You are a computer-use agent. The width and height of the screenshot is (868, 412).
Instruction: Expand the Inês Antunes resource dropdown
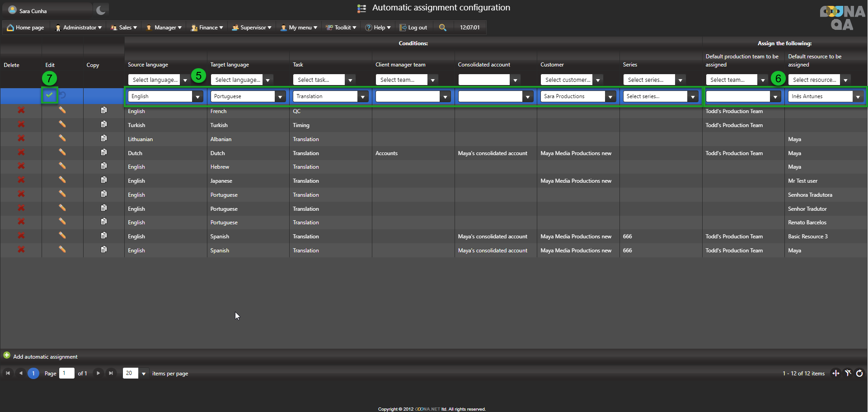coord(857,97)
